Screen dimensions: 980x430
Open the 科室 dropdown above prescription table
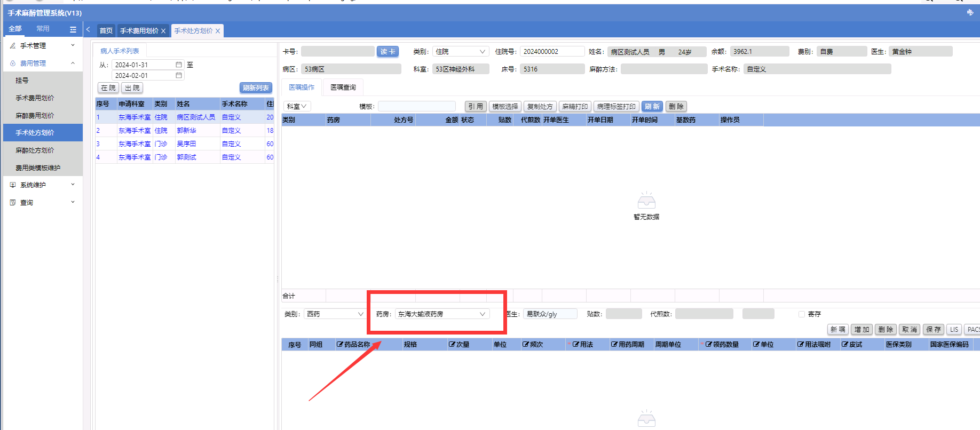click(297, 107)
